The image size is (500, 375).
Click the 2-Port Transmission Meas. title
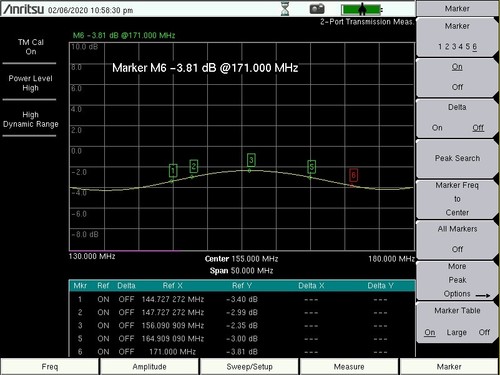[x=367, y=22]
